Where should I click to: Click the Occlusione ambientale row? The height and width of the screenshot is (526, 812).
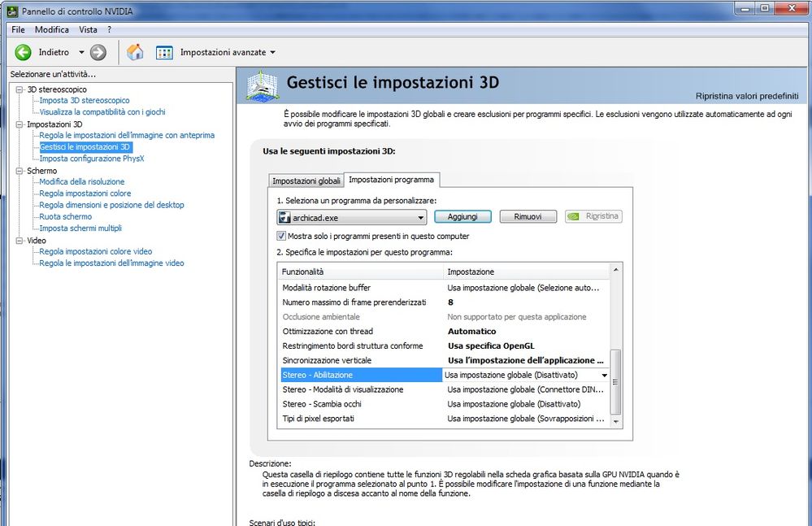pos(445,317)
